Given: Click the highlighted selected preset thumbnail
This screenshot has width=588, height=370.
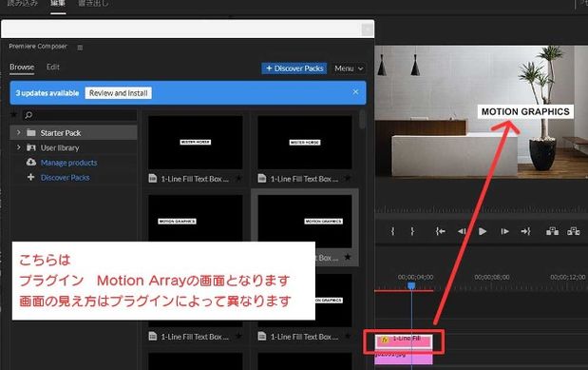Looking at the screenshot, I should tap(305, 222).
